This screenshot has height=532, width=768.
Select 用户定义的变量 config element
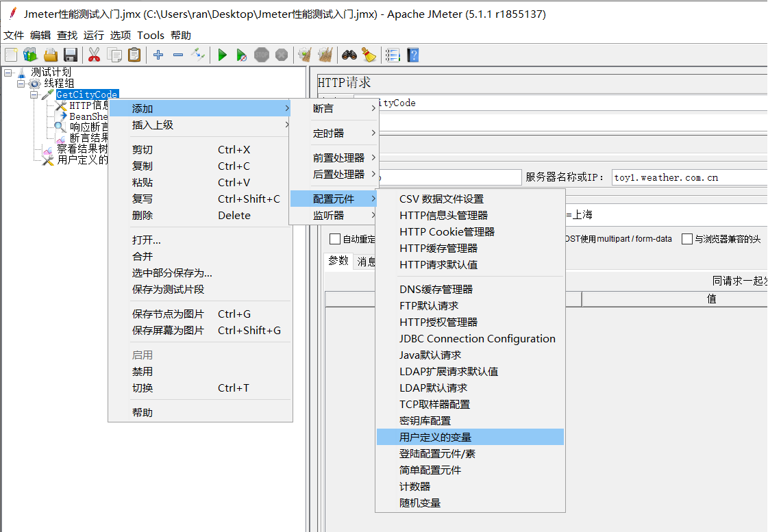470,437
